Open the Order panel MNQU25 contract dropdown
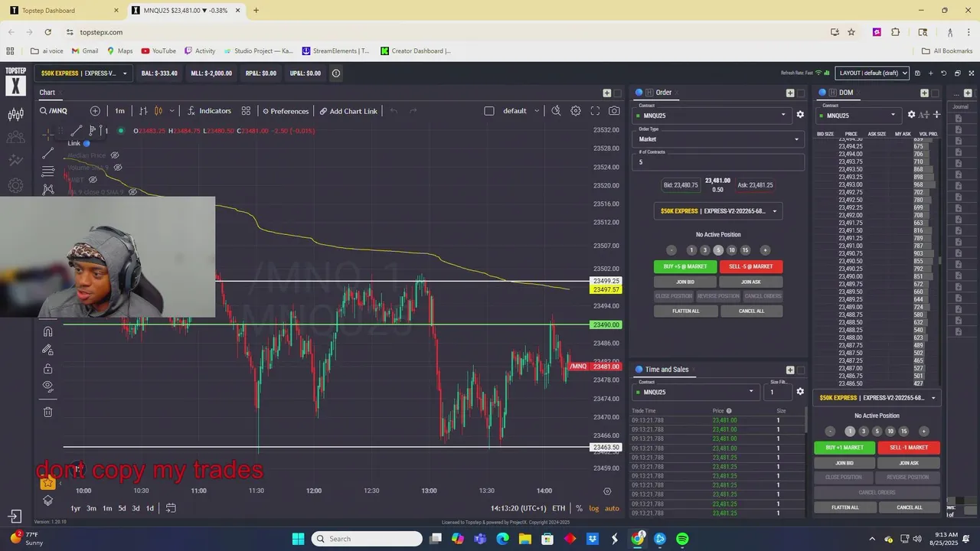The width and height of the screenshot is (980, 551). 712,115
